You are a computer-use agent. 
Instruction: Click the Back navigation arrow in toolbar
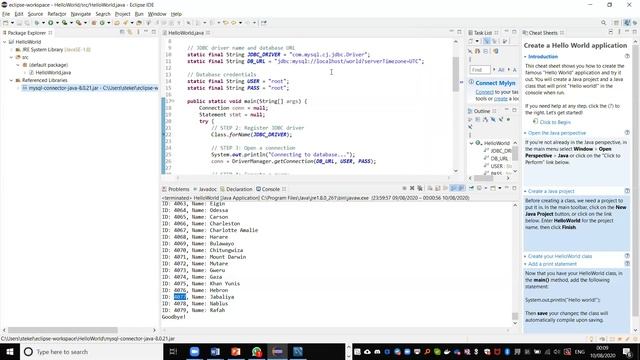point(234,23)
